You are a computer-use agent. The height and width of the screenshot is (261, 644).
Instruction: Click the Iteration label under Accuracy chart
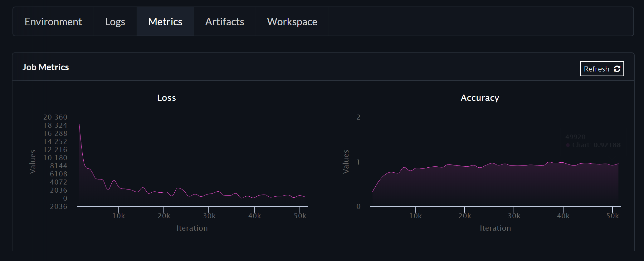coord(495,228)
